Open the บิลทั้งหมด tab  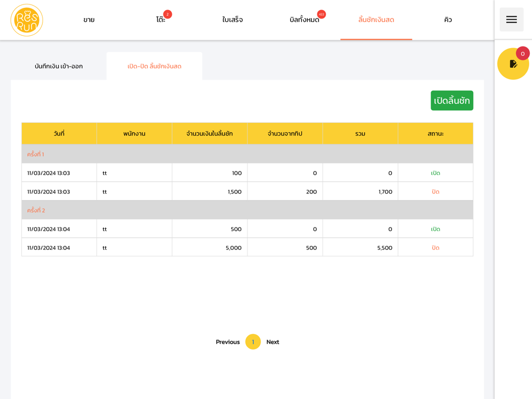(304, 20)
